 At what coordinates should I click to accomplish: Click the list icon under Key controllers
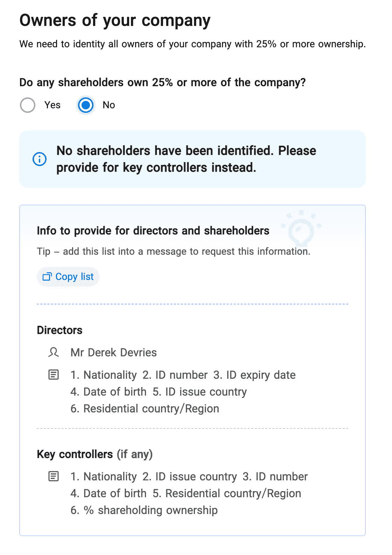point(54,477)
